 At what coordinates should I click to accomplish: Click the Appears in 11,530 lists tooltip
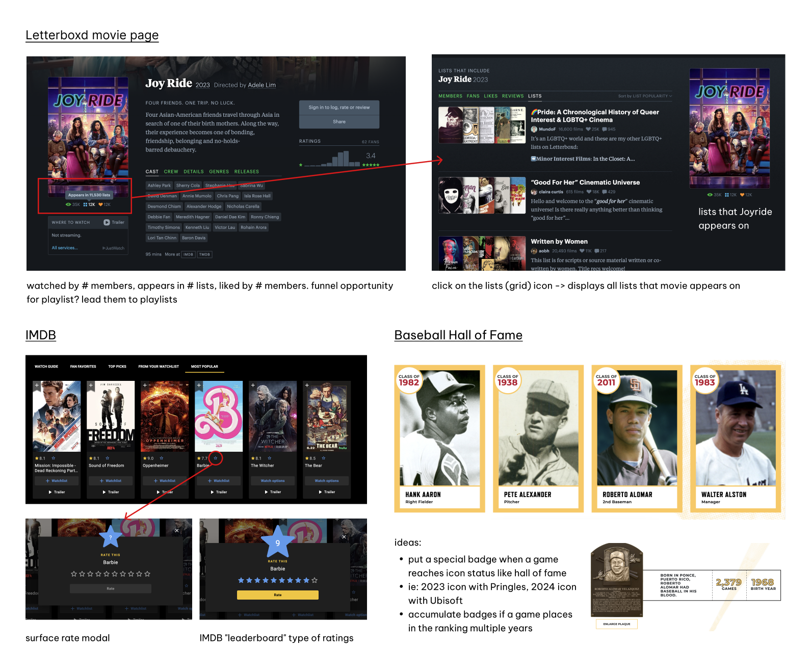coord(89,195)
